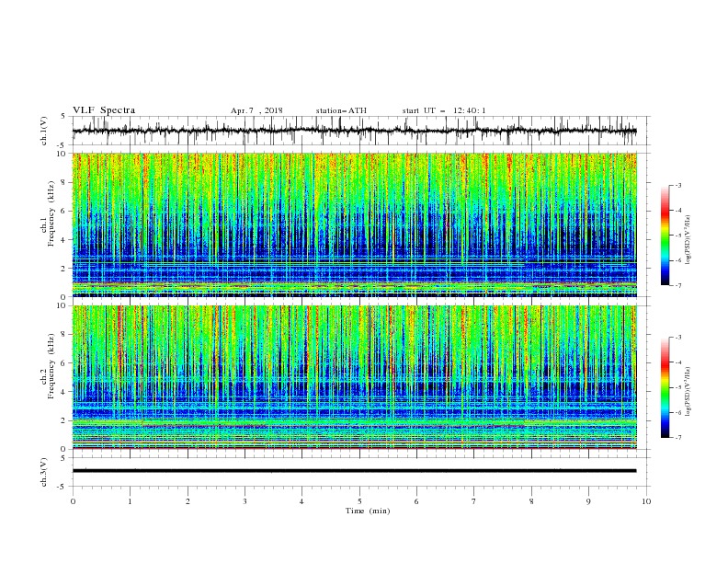This screenshot has width=728, height=563.
Task: Click the time axis tick label "7"
Action: (x=474, y=501)
